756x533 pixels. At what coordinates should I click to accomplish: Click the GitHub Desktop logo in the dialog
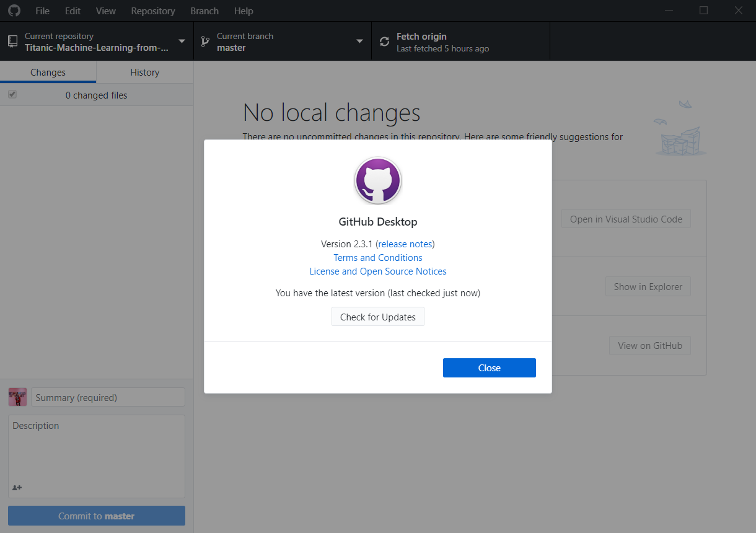(378, 180)
